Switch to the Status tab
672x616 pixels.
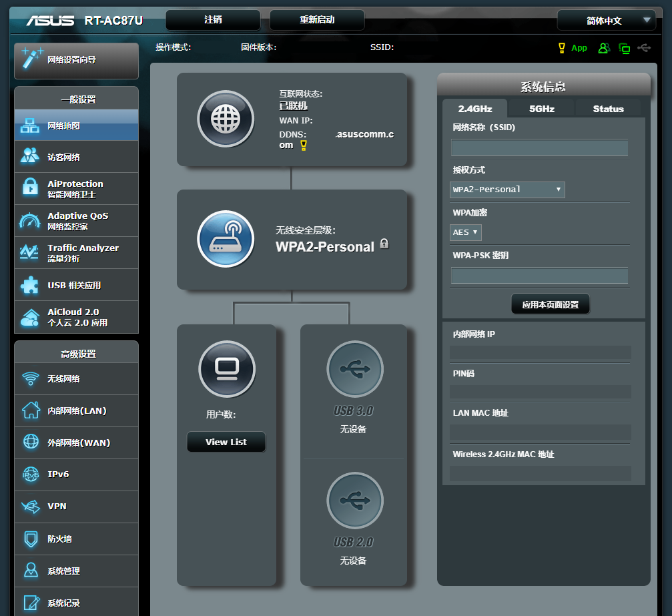pos(608,109)
